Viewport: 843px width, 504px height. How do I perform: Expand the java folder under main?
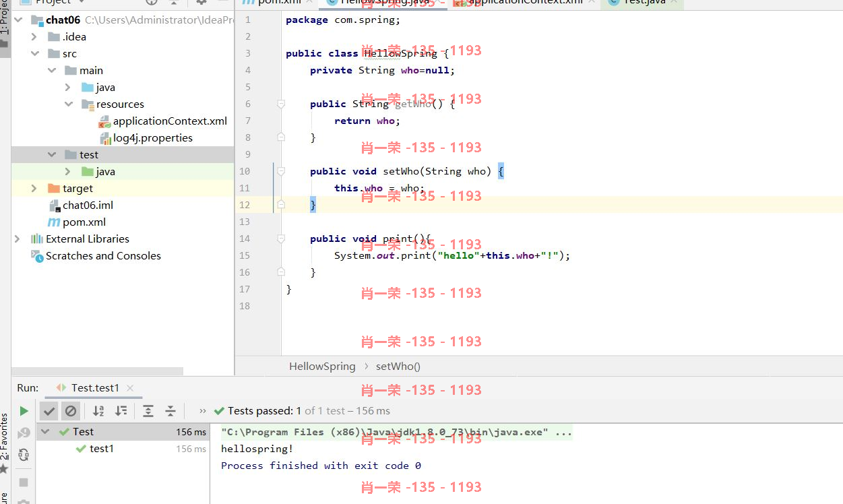pyautogui.click(x=68, y=88)
